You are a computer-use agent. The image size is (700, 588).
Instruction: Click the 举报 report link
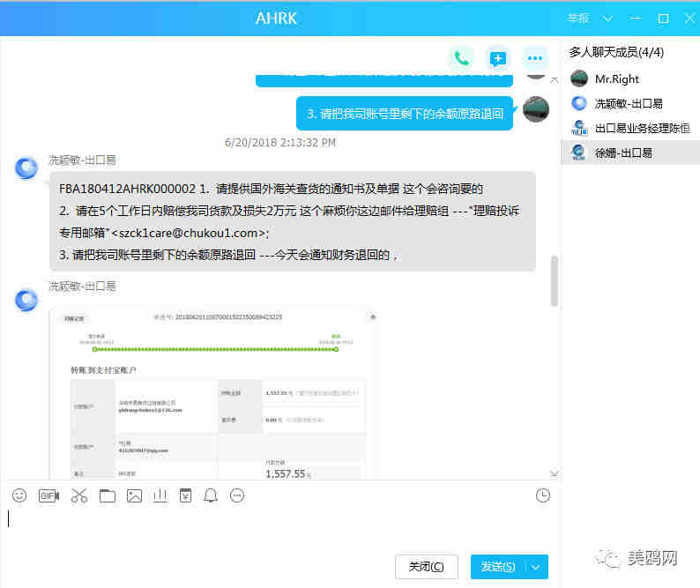tap(578, 19)
